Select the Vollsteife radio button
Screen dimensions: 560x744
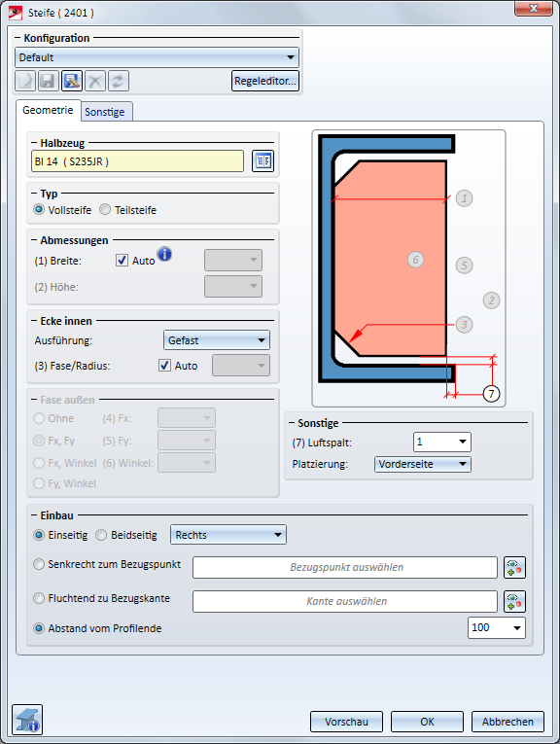(39, 210)
